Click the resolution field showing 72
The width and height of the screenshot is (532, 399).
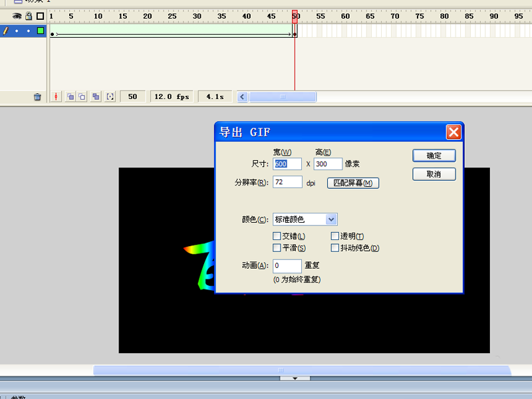pos(287,182)
